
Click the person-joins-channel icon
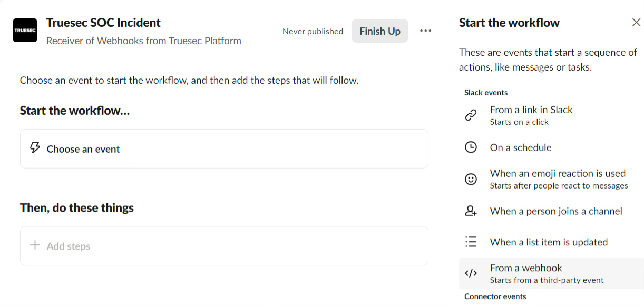point(471,211)
